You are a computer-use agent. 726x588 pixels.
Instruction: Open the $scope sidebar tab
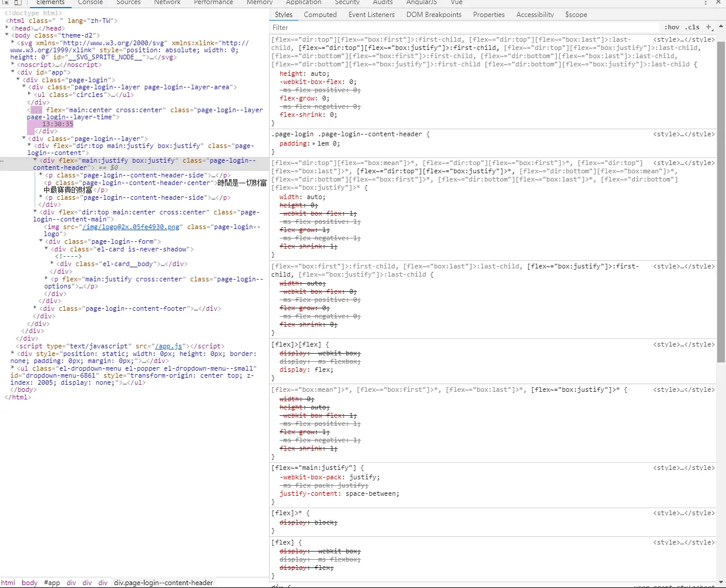576,15
